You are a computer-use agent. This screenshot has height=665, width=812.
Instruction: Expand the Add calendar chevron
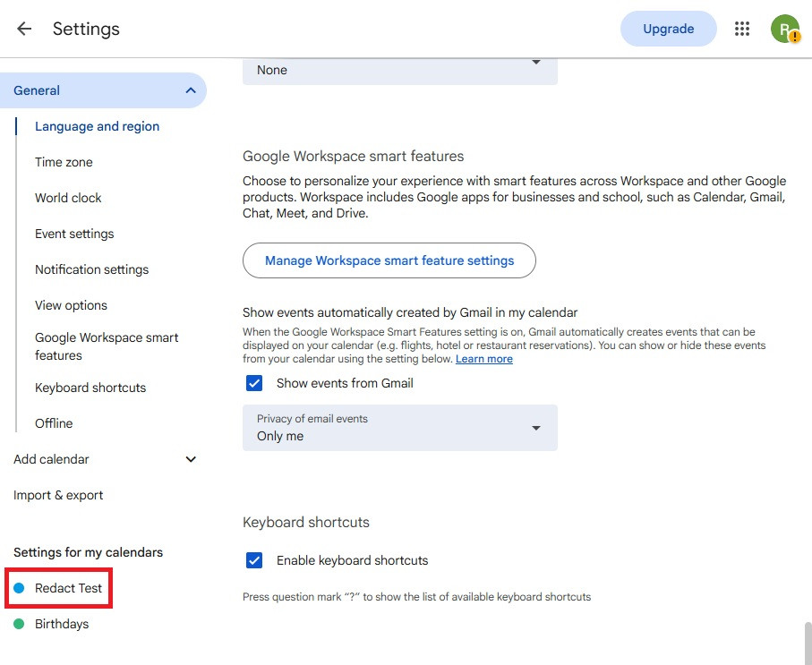pos(191,459)
